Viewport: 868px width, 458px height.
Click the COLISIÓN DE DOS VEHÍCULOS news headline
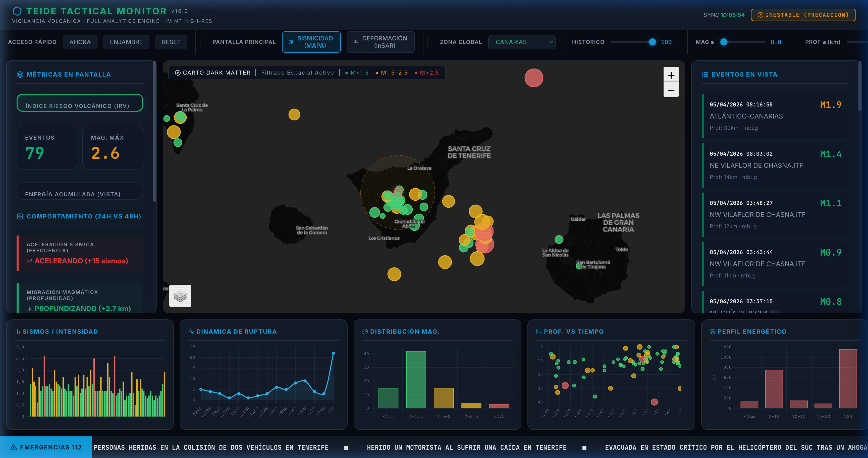(x=211, y=447)
